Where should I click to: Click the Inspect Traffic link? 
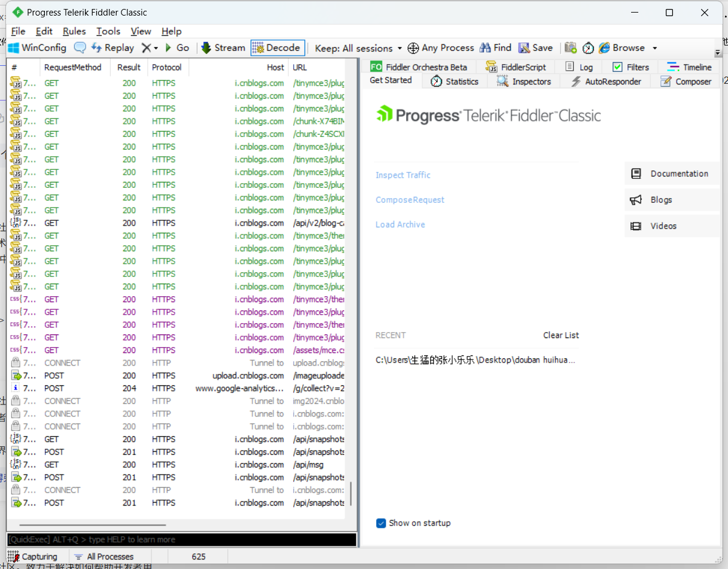[x=403, y=175]
